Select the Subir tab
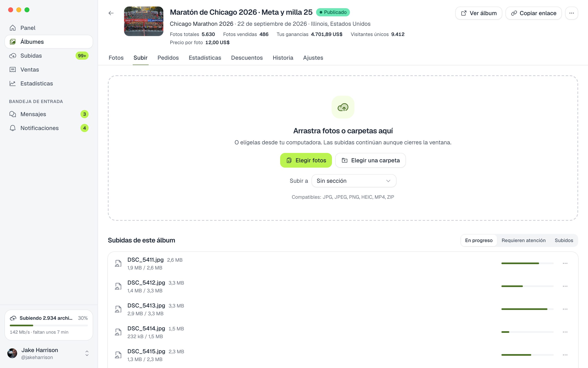The height and width of the screenshot is (368, 588). (140, 58)
